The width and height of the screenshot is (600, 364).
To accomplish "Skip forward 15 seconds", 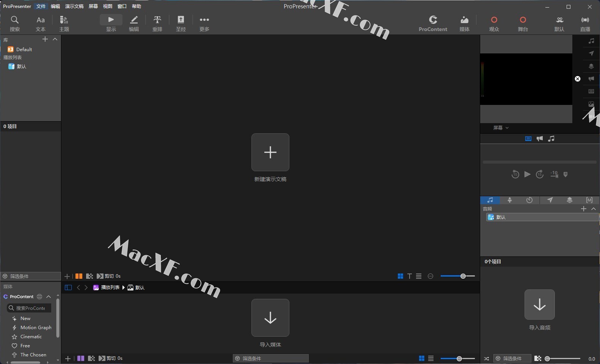I will click(x=540, y=174).
